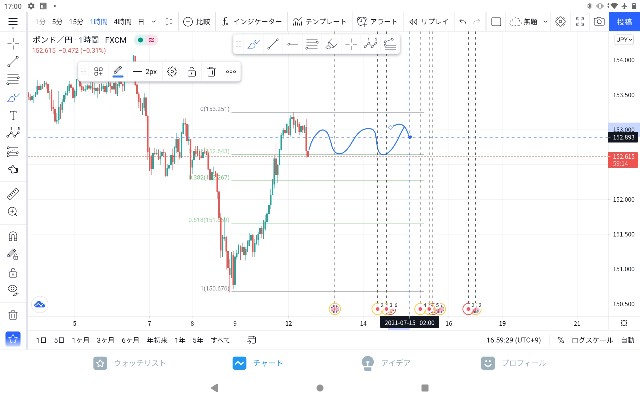Toggle ログスケール log scale
This screenshot has width=640, height=400.
coord(592,340)
